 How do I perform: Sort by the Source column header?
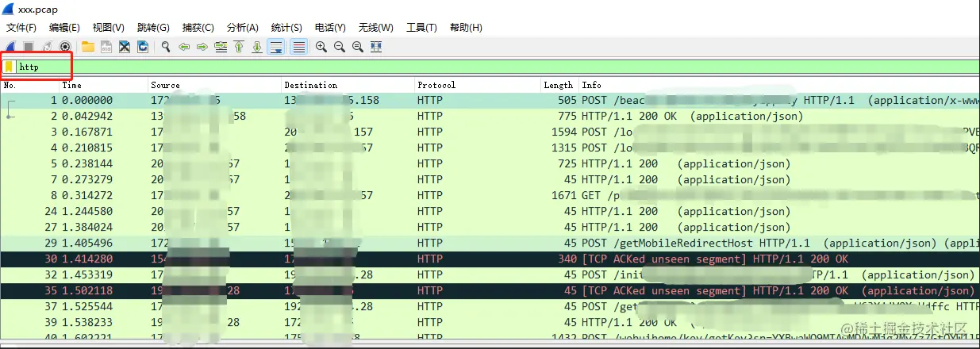[215, 85]
